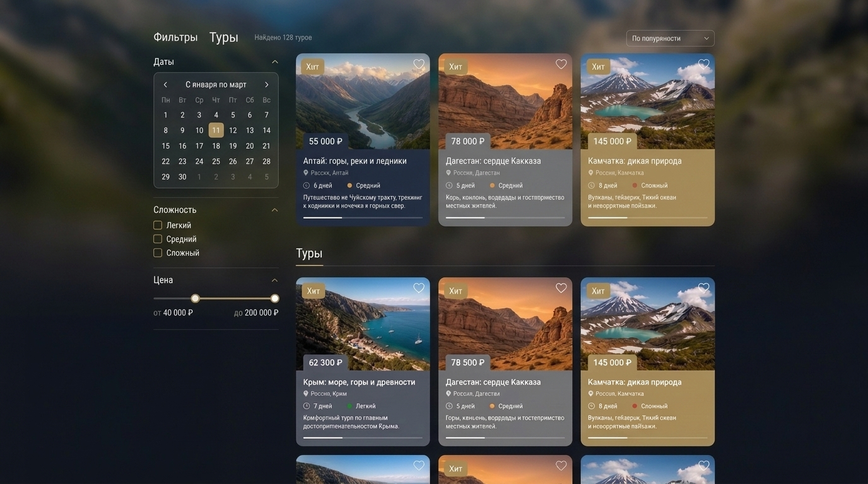Select the Туры tab in header
This screenshot has height=484, width=868.
coord(224,37)
